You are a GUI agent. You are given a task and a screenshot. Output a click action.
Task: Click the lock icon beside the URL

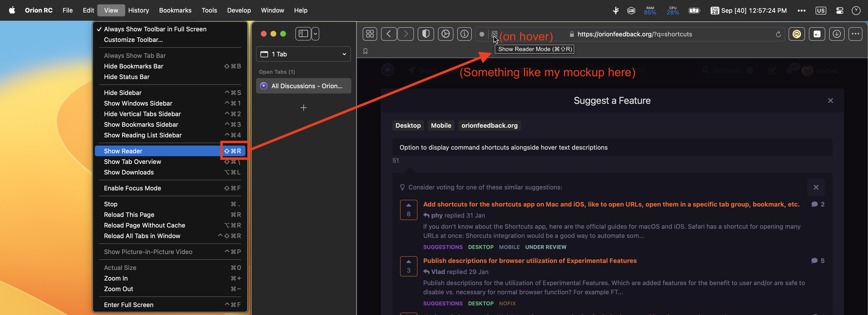pos(571,34)
